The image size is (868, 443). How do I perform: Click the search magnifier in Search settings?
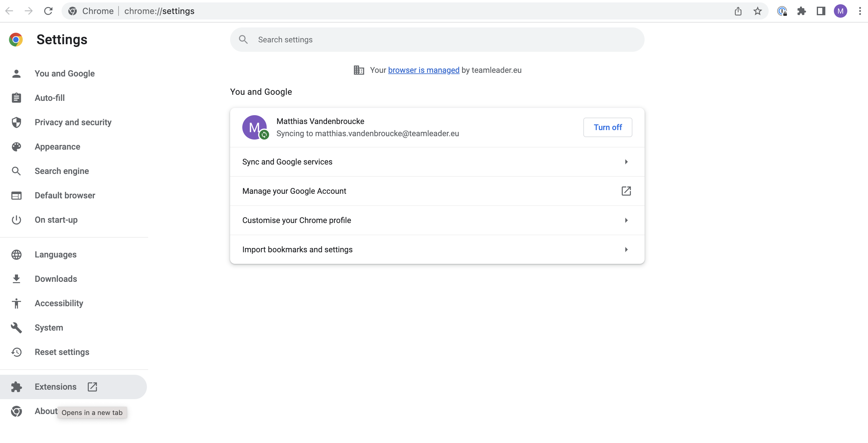[x=243, y=39]
